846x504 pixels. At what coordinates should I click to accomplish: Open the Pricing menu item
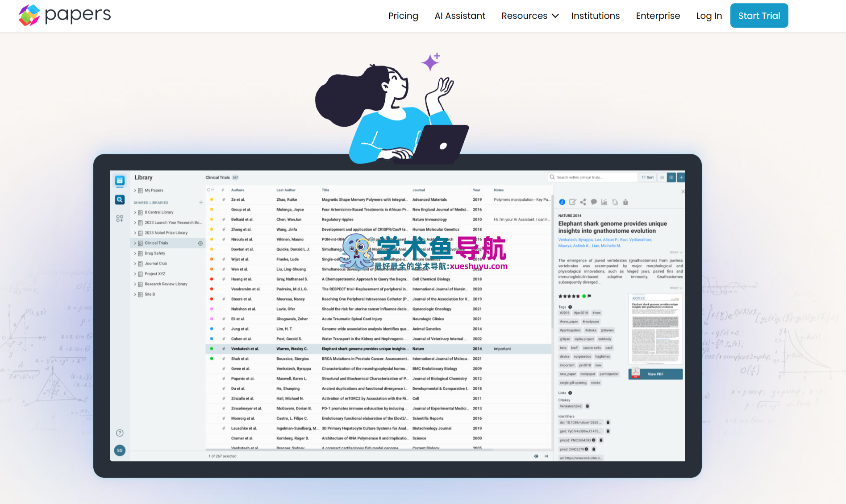[x=403, y=16]
